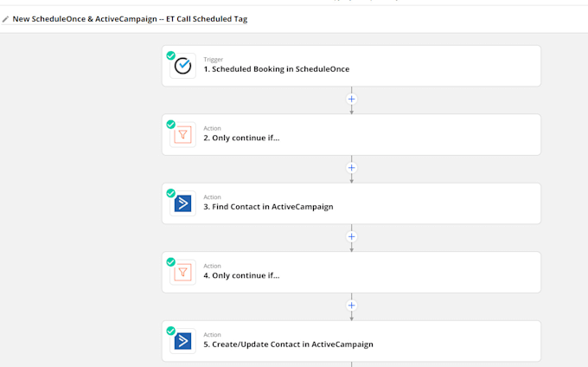Viewport: 588px width, 367px height.
Task: Click the green checkmark on step 2
Action: coord(170,125)
